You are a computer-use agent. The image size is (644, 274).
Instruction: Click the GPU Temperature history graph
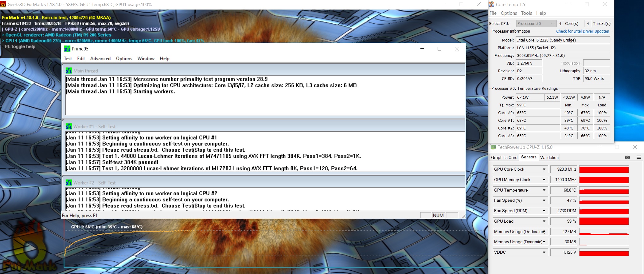click(604, 190)
